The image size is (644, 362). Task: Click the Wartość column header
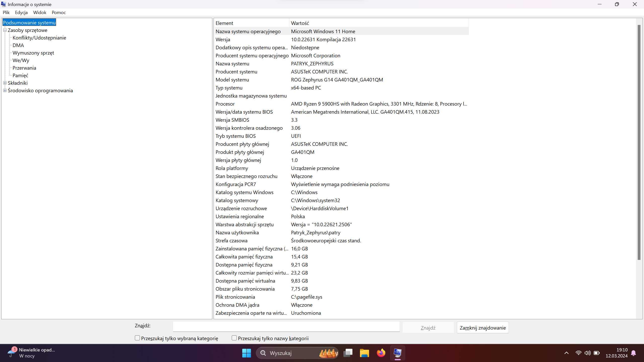(379, 23)
